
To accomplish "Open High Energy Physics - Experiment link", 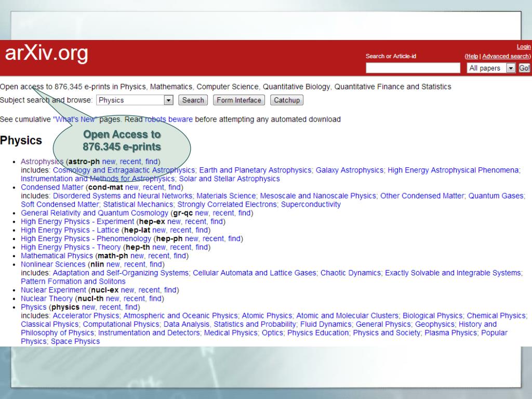I will [77, 221].
